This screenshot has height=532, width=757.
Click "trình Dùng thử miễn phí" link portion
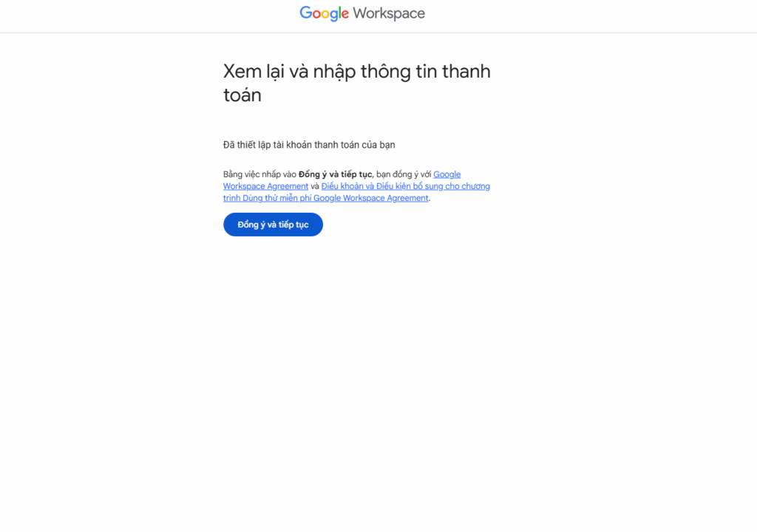(267, 198)
